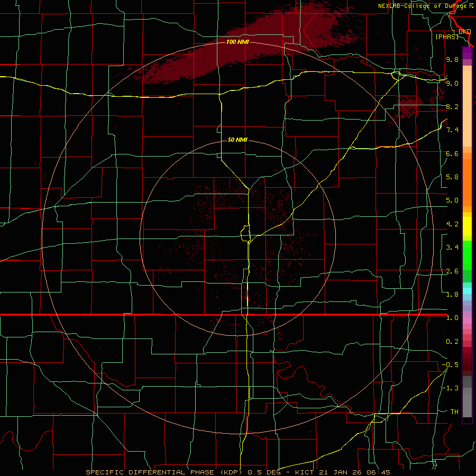Click the -1.3 value on the color scale

[x=450, y=388]
